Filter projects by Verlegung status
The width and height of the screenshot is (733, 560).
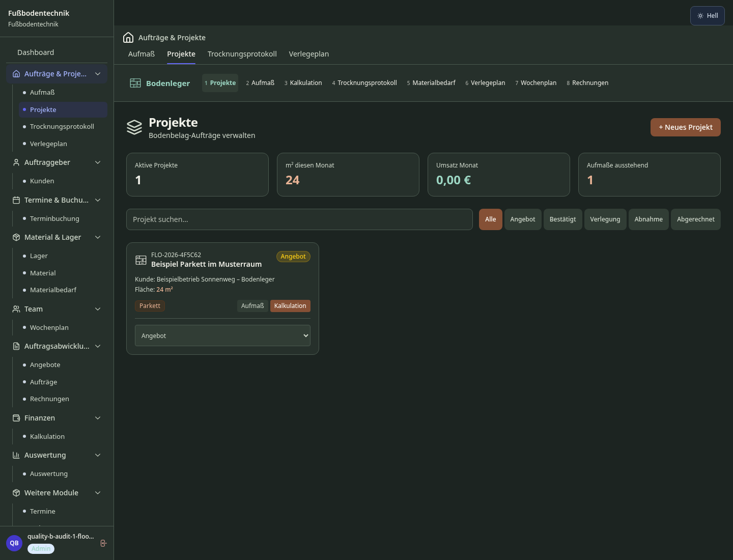605,219
